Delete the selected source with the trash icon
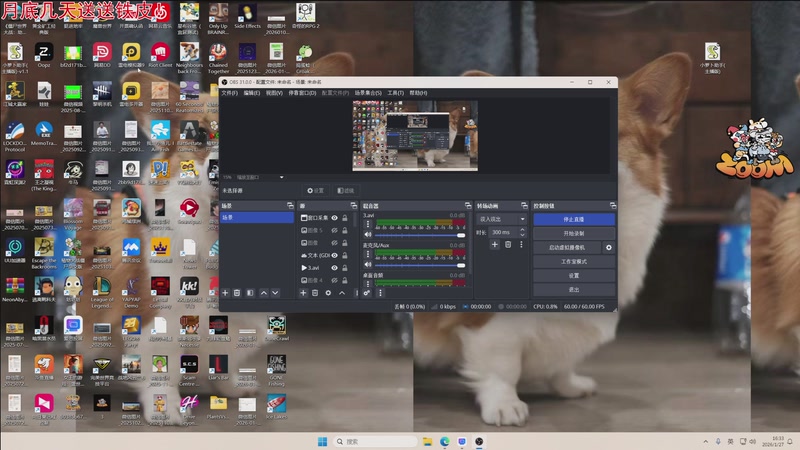This screenshot has height=450, width=800. (315, 293)
